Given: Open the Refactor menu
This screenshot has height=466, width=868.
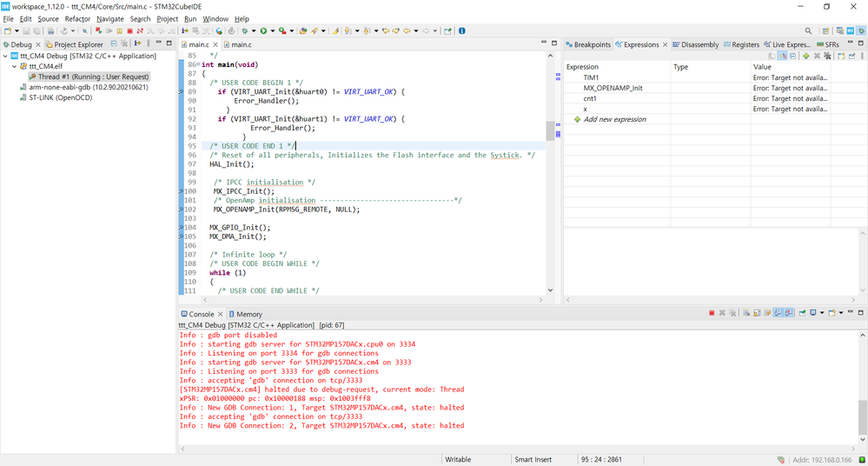Looking at the screenshot, I should tap(77, 19).
